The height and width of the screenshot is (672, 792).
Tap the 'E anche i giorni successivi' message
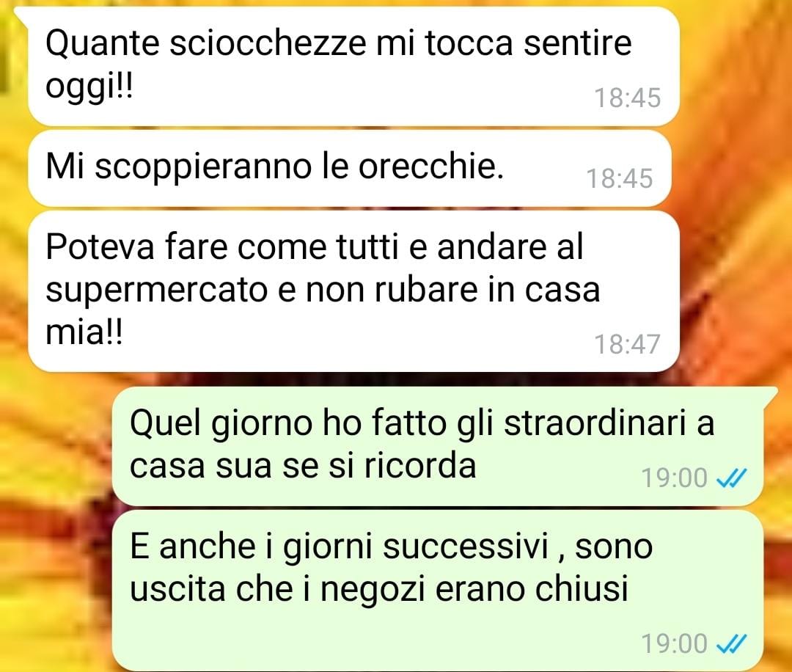pos(437,590)
